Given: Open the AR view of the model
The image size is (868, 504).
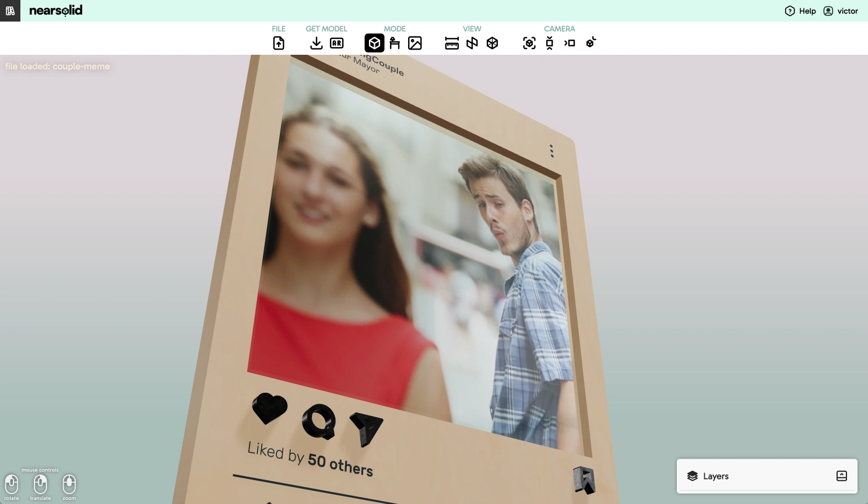Looking at the screenshot, I should tap(336, 43).
